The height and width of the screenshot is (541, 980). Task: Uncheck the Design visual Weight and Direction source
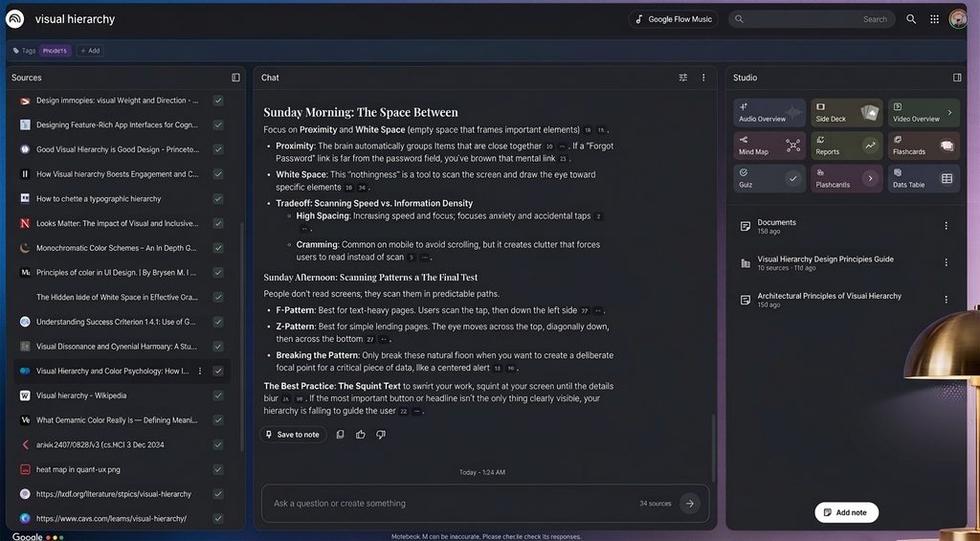pos(218,101)
